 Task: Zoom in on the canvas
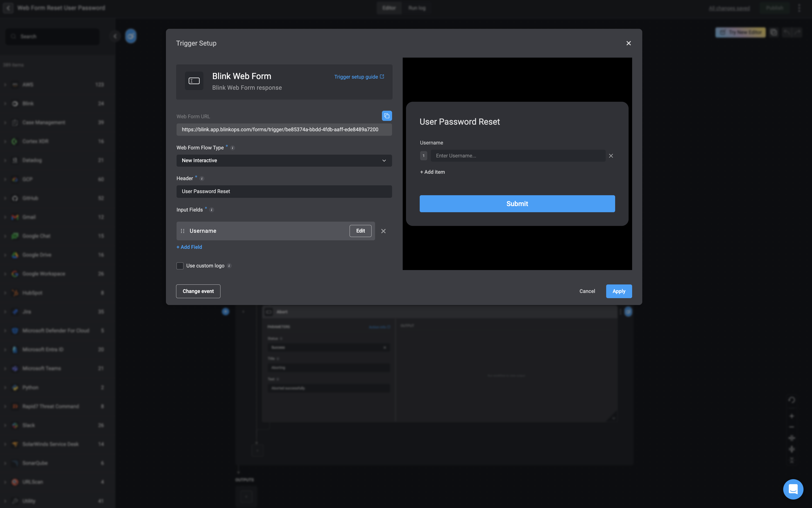791,416
